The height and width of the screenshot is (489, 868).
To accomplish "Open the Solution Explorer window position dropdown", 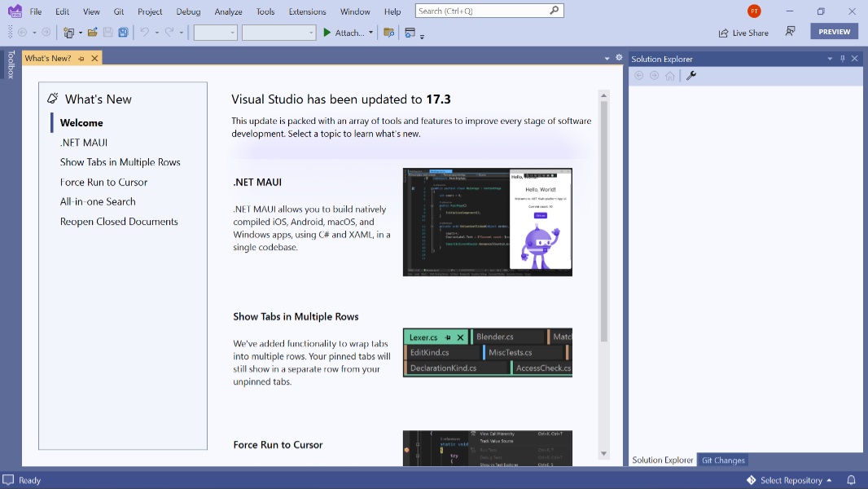I will click(x=829, y=59).
